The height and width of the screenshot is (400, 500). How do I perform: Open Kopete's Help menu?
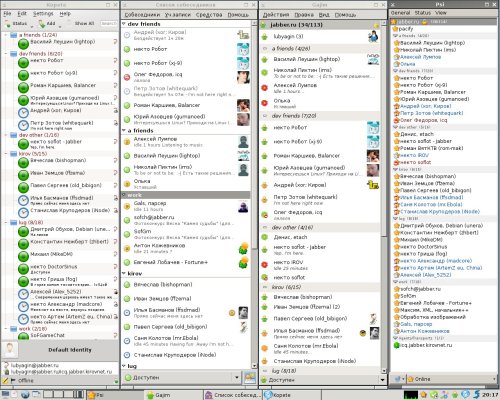point(65,14)
